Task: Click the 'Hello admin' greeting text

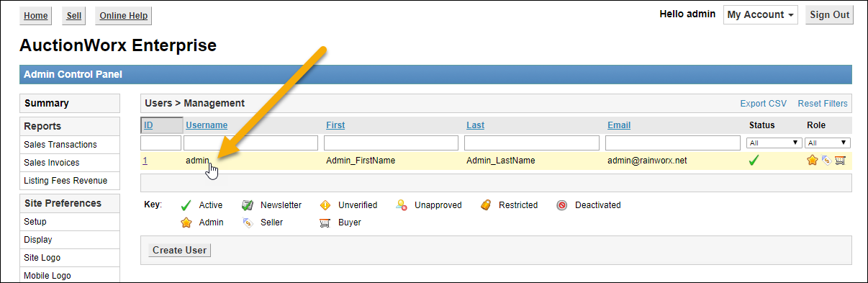Action: 687,14
